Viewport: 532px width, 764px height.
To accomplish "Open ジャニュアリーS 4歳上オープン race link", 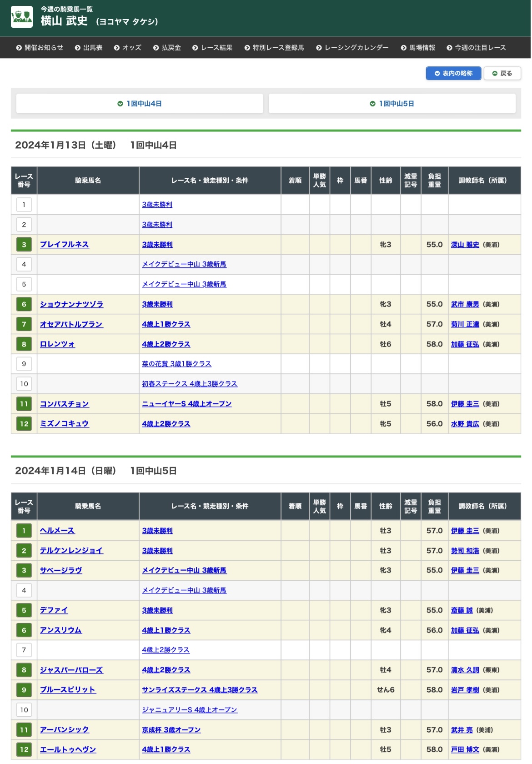I will click(x=190, y=710).
